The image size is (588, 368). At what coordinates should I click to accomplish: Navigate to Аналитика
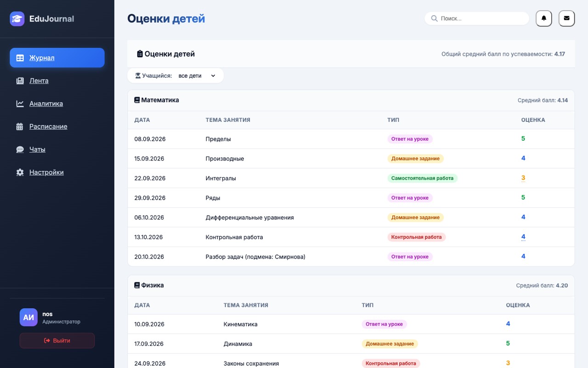click(x=57, y=104)
